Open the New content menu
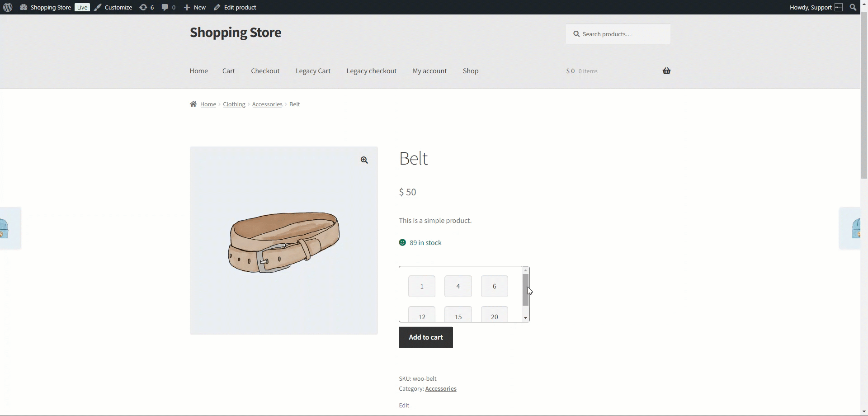The height and width of the screenshot is (416, 868). pyautogui.click(x=195, y=7)
